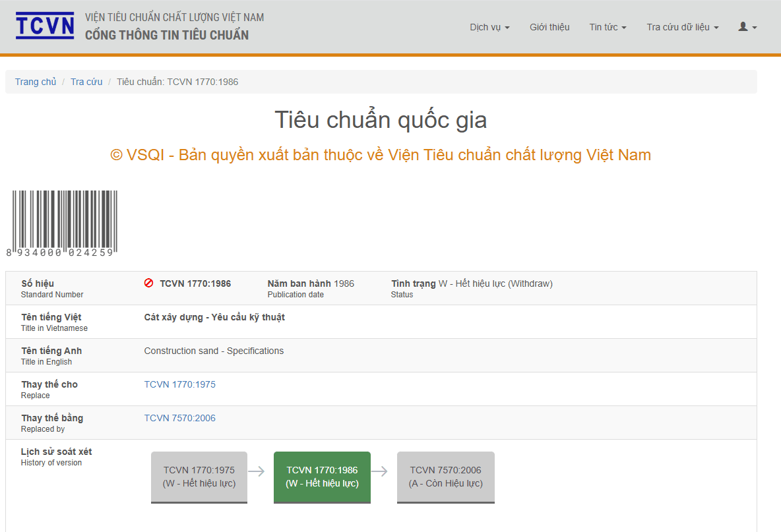This screenshot has height=532, width=781.
Task: Go to Trang chủ breadcrumb link
Action: coord(36,82)
